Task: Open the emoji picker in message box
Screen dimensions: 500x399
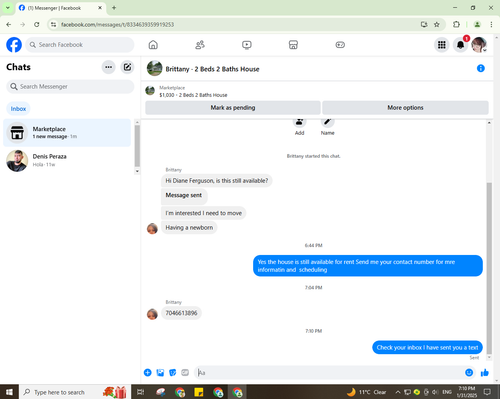Action: pos(469,373)
